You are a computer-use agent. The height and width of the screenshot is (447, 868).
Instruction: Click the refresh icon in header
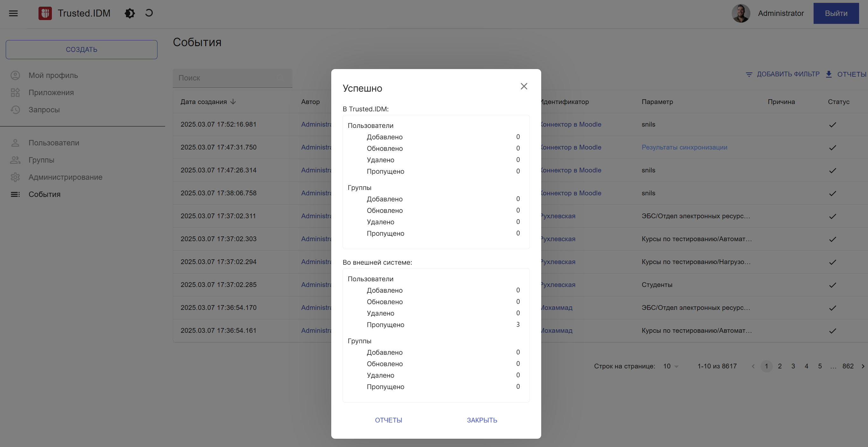(x=149, y=13)
